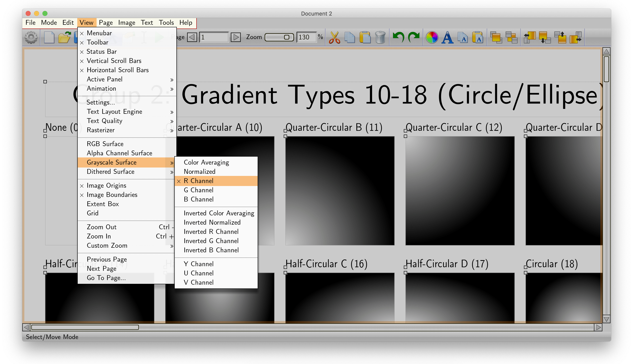This screenshot has height=364, width=635.
Task: Click the Quarter-Circular B gradient thumbnail
Action: (x=340, y=191)
